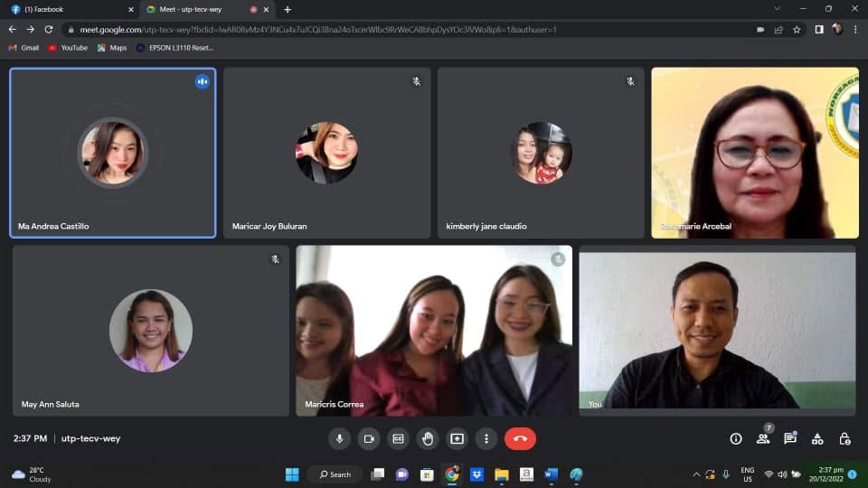Open EPSON L3110 Reset bookmark
Viewport: 868px width, 488px height.
[175, 48]
